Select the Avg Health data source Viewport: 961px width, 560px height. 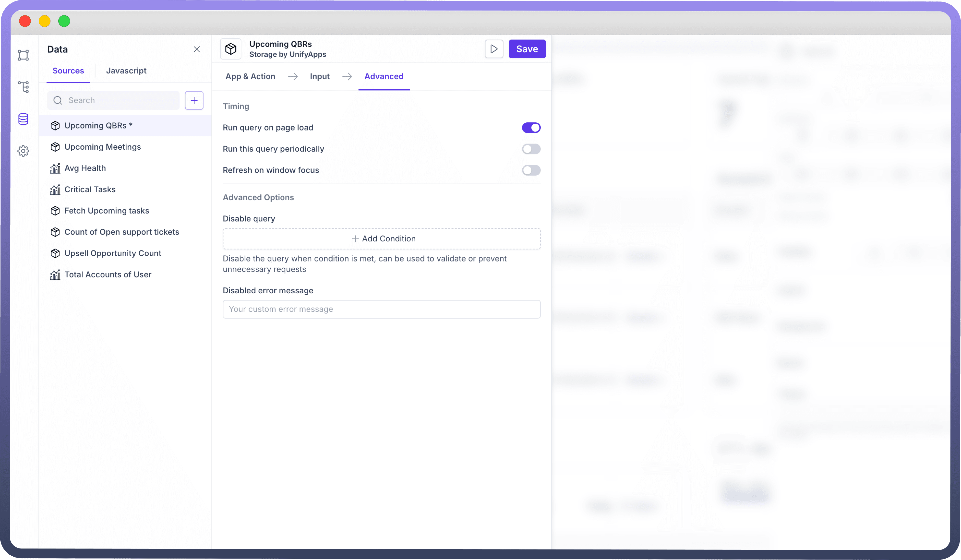(85, 168)
